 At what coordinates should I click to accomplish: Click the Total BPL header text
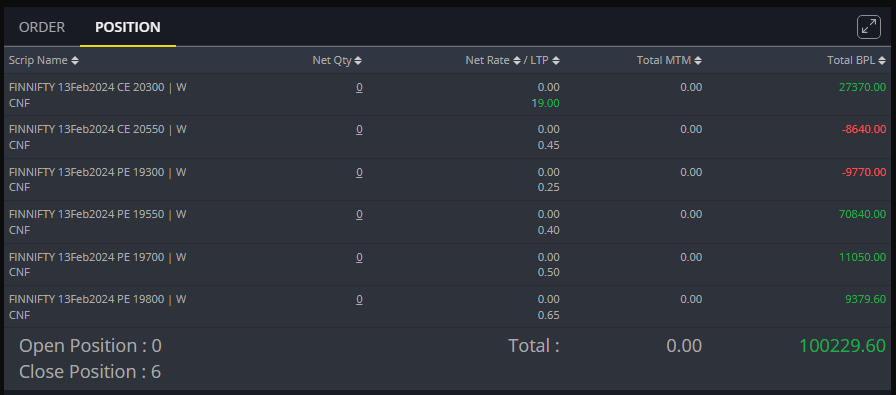coord(851,60)
